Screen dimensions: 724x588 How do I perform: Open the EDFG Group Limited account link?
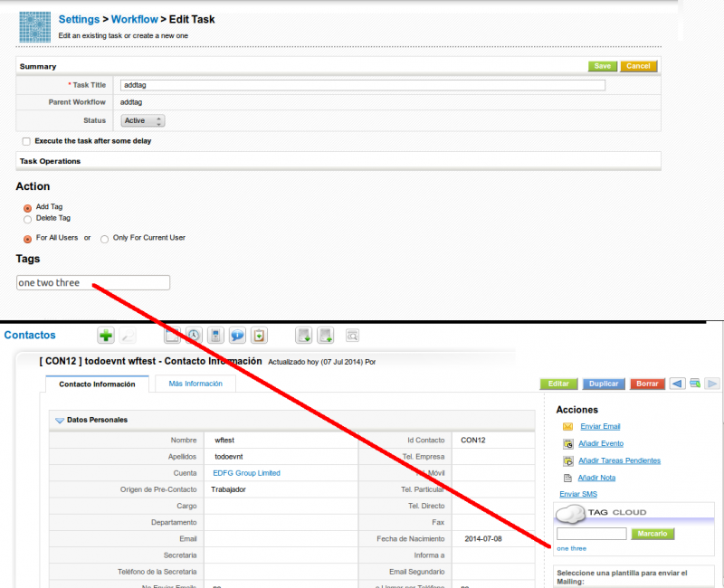coord(246,473)
